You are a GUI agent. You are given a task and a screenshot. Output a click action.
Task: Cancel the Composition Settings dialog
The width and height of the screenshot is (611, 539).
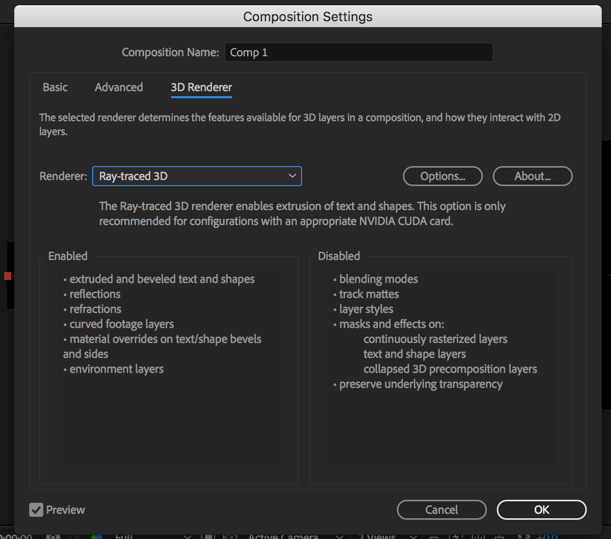click(x=441, y=510)
